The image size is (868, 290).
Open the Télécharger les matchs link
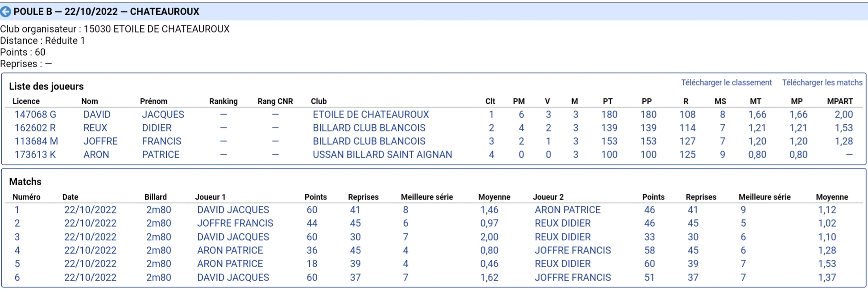(x=822, y=82)
